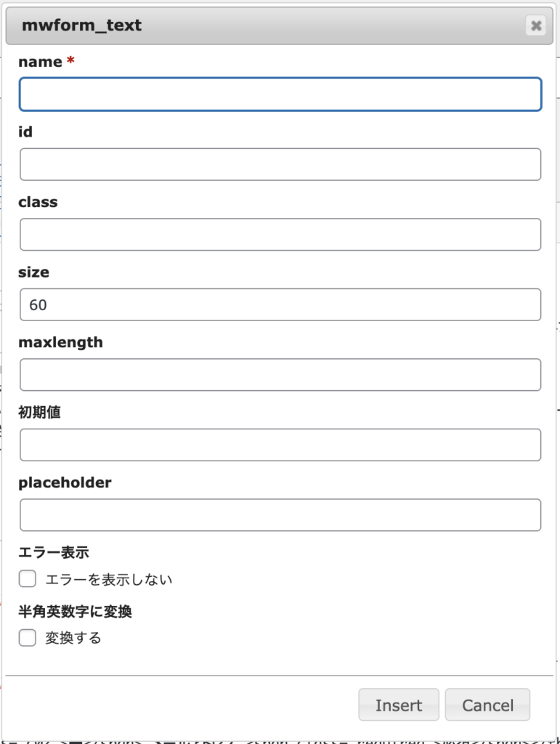Cancel the dialog with Cancel button
Viewport: 560px width, 744px height.
487,705
